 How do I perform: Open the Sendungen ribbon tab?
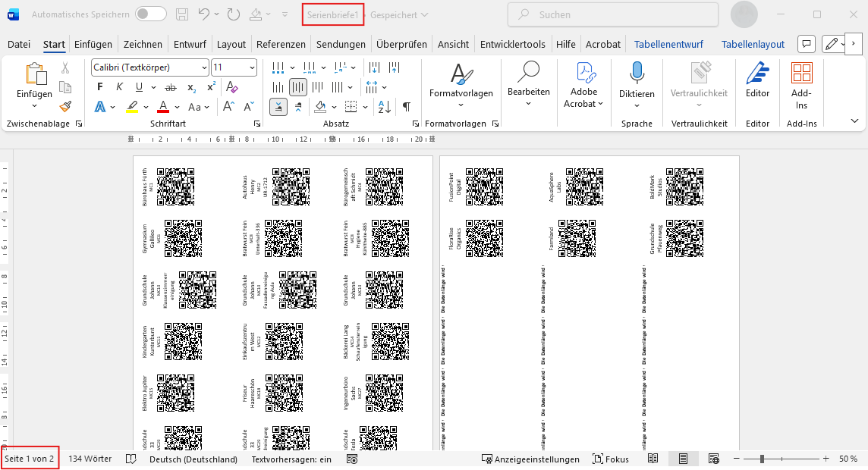pos(341,45)
